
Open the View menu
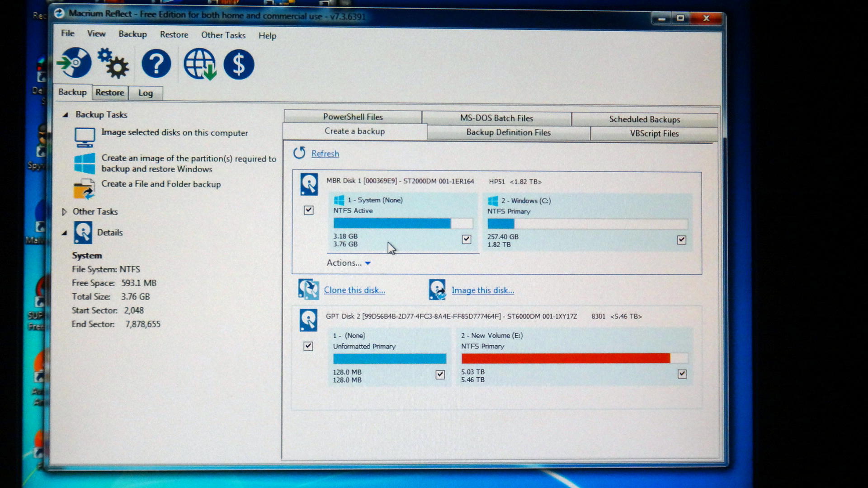click(x=96, y=33)
